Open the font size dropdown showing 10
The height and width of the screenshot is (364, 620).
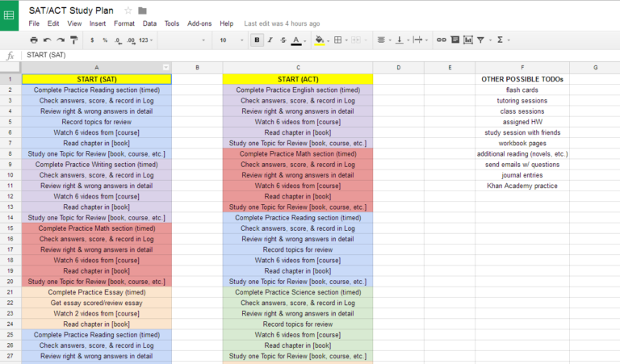coord(231,40)
